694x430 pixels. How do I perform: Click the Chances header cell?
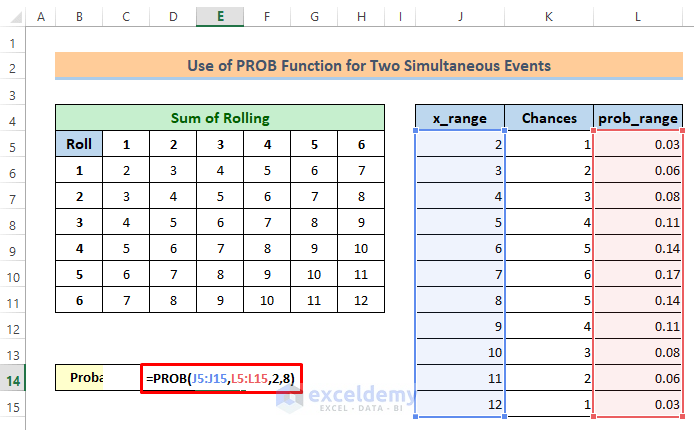(x=549, y=118)
